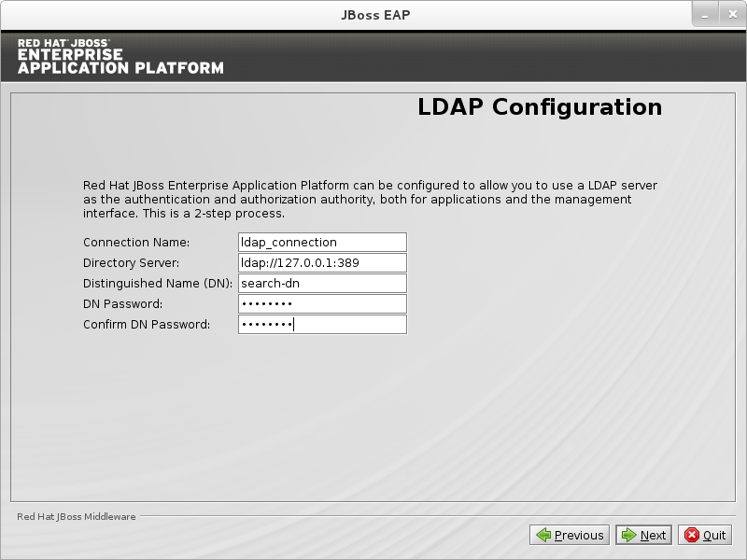The image size is (747, 560).
Task: Click the "Connection Name:" label
Action: pyautogui.click(x=130, y=243)
